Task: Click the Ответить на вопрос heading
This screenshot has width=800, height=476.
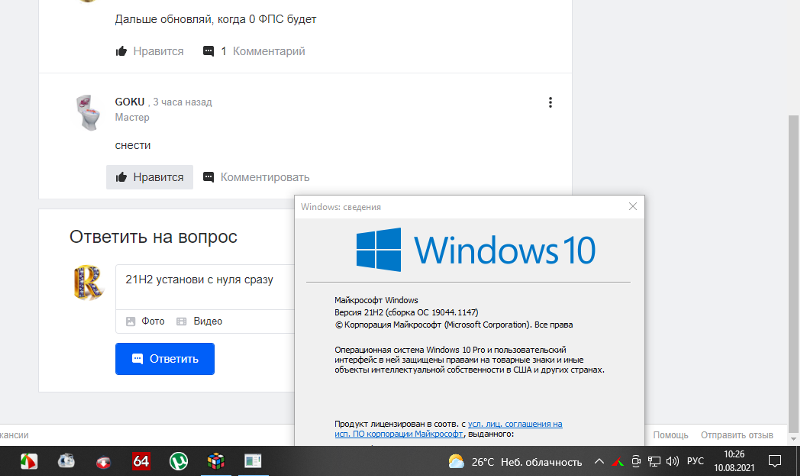Action: click(153, 237)
